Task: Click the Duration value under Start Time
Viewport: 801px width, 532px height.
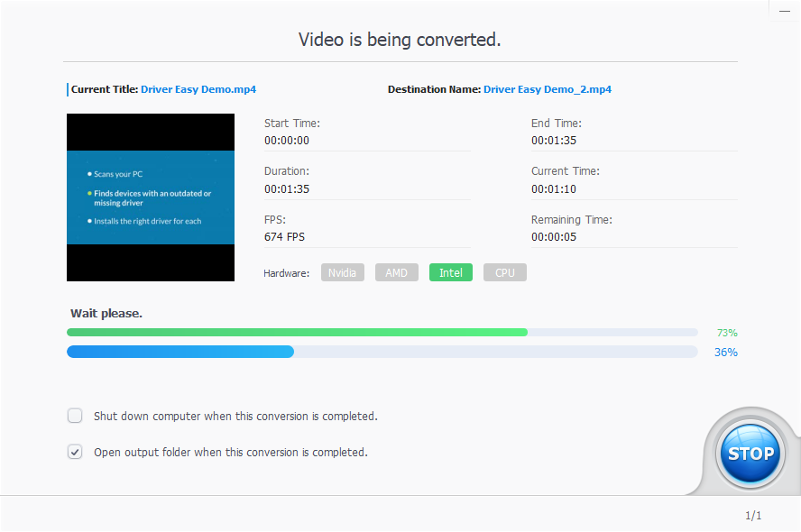Action: click(287, 189)
